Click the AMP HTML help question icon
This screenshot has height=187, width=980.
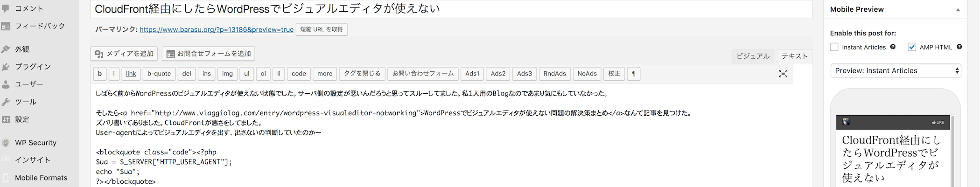tap(959, 47)
